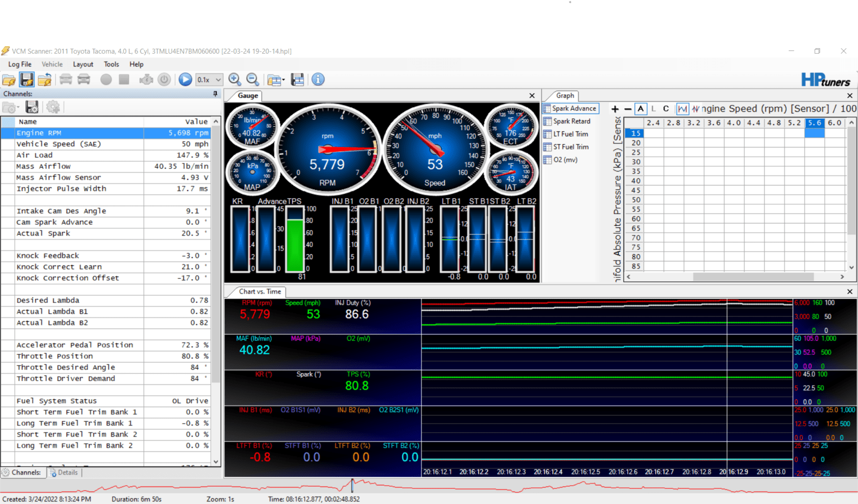Start recording with the gray circle button

[x=106, y=80]
